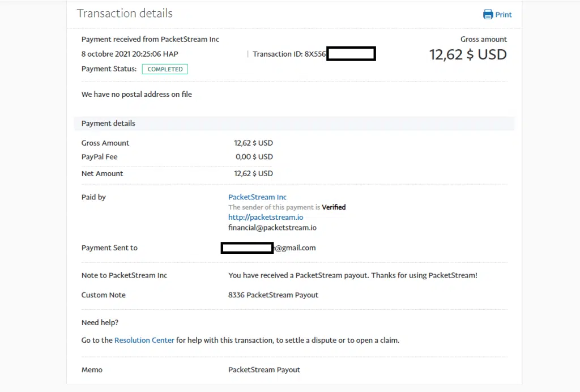Viewport: 580px width, 392px height.
Task: Visit the http://packetstream.io link
Action: [x=266, y=218]
